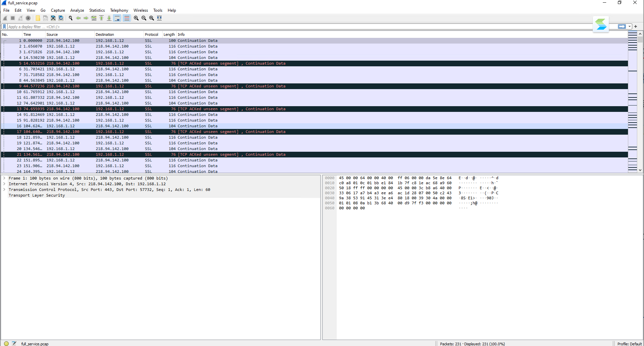644x346 pixels.
Task: Go to the first packet
Action: pyautogui.click(x=101, y=18)
